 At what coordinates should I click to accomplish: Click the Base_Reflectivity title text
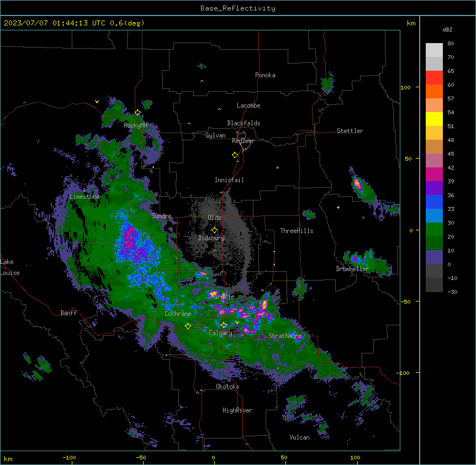238,8
